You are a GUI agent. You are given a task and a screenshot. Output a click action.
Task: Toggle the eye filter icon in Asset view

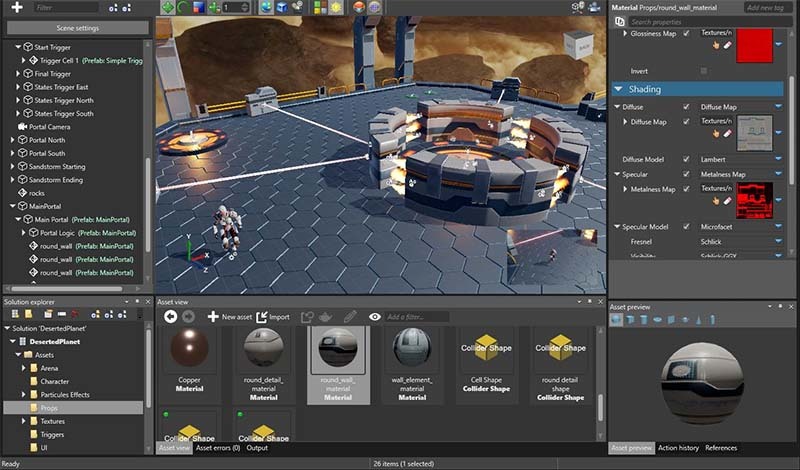coord(375,317)
